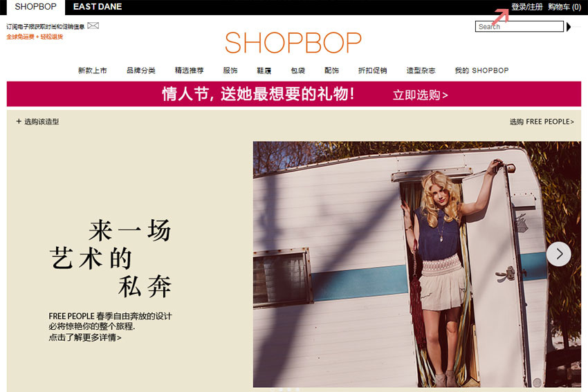
Task: Click the search submit arrow icon
Action: (x=569, y=26)
